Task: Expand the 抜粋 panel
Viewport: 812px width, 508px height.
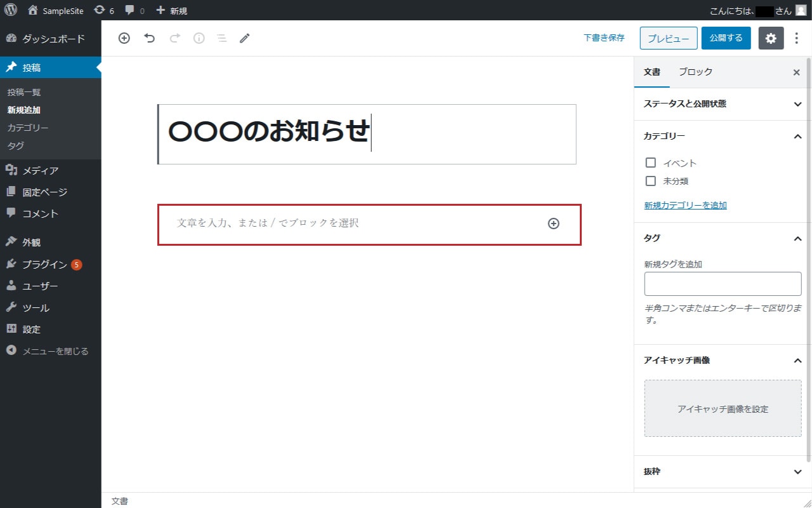Action: pyautogui.click(x=722, y=472)
